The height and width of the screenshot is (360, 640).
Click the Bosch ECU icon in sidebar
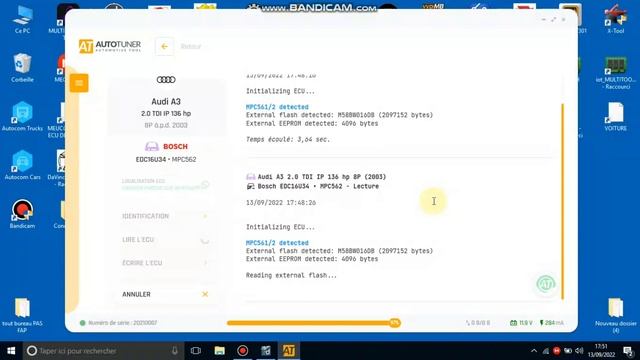coord(152,147)
